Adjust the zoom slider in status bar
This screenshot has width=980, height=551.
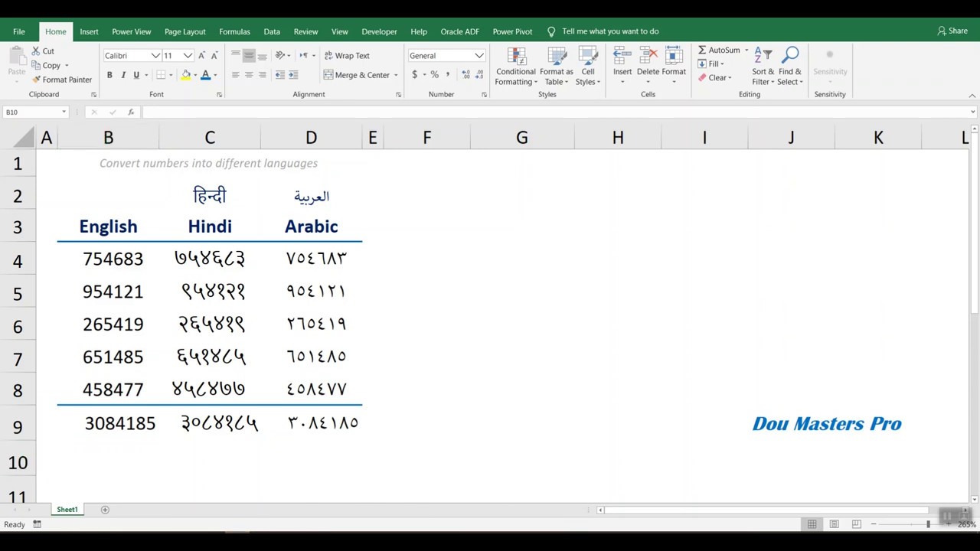(x=928, y=524)
